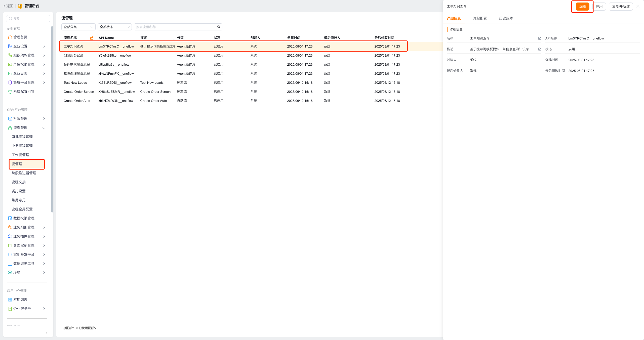Viewport: 644px width, 340px height.
Task: Click the 数据权限管理 icon
Action: point(10,218)
